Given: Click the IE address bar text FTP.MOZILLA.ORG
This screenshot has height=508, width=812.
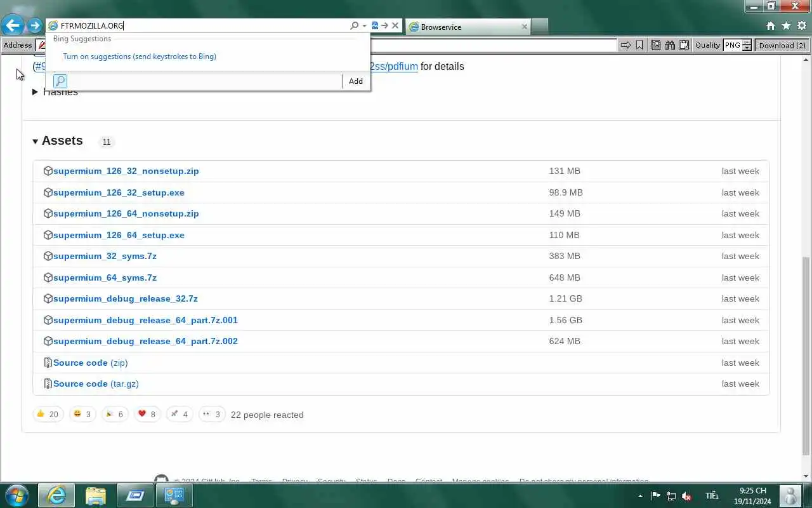Looking at the screenshot, I should [x=92, y=26].
